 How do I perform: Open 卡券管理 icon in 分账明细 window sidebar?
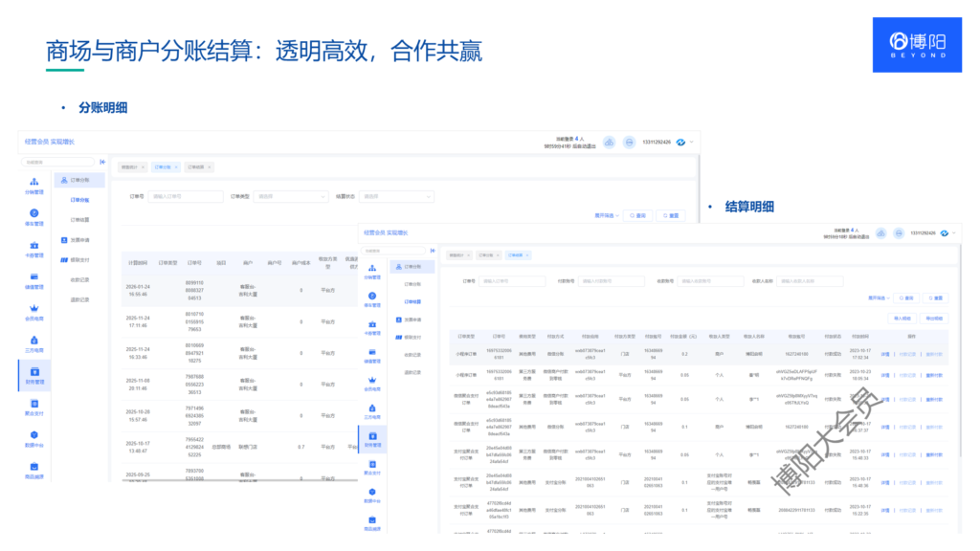pyautogui.click(x=33, y=245)
